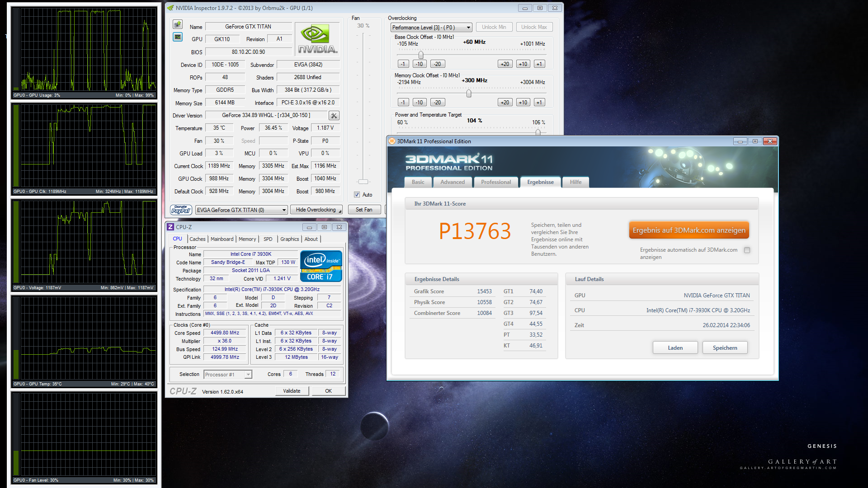868x488 pixels.
Task: Click the GPU Clk monitor graph
Action: [x=85, y=148]
